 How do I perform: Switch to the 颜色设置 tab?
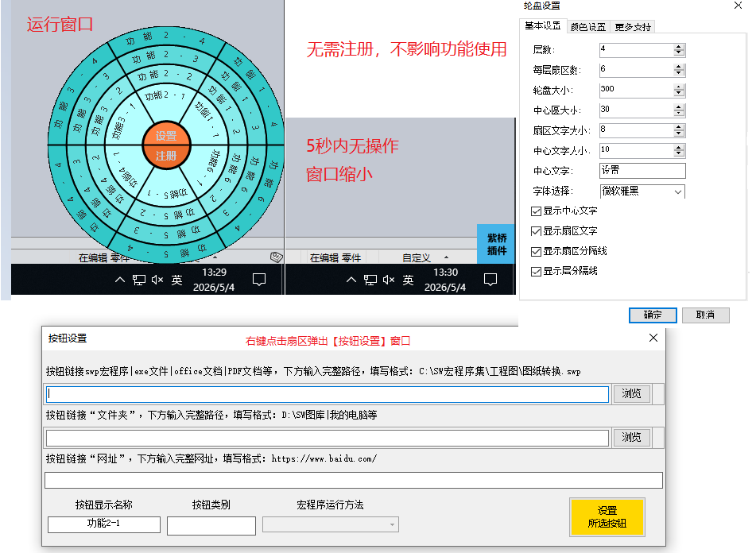(x=587, y=27)
